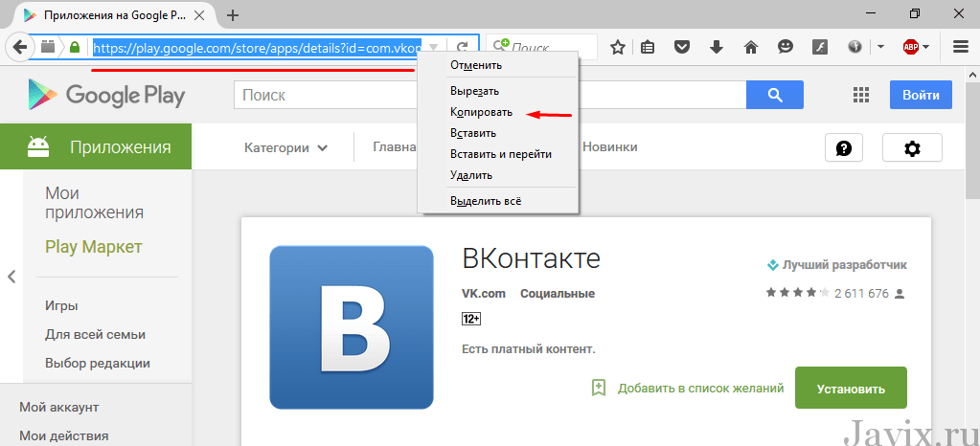Image resolution: width=980 pixels, height=446 pixels.
Task: Open the dropdown arrow beside the globe icon
Action: [880, 47]
